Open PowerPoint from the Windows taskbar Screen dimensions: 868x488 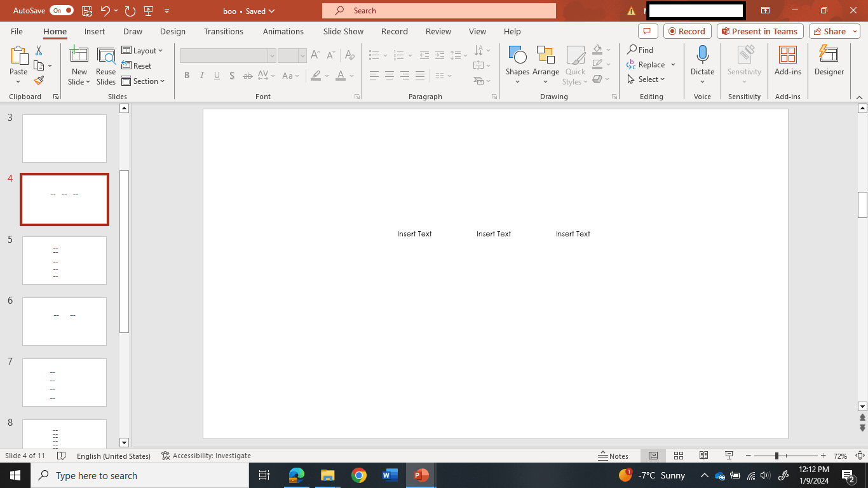(421, 475)
